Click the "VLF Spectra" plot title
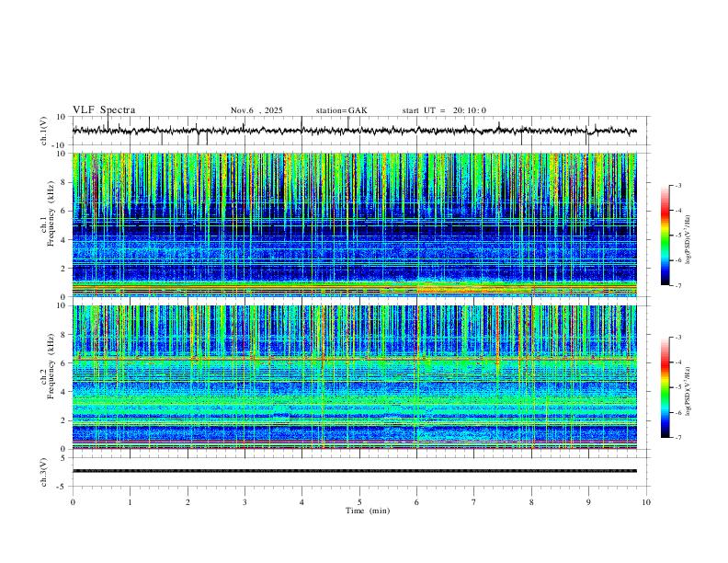 [104, 110]
